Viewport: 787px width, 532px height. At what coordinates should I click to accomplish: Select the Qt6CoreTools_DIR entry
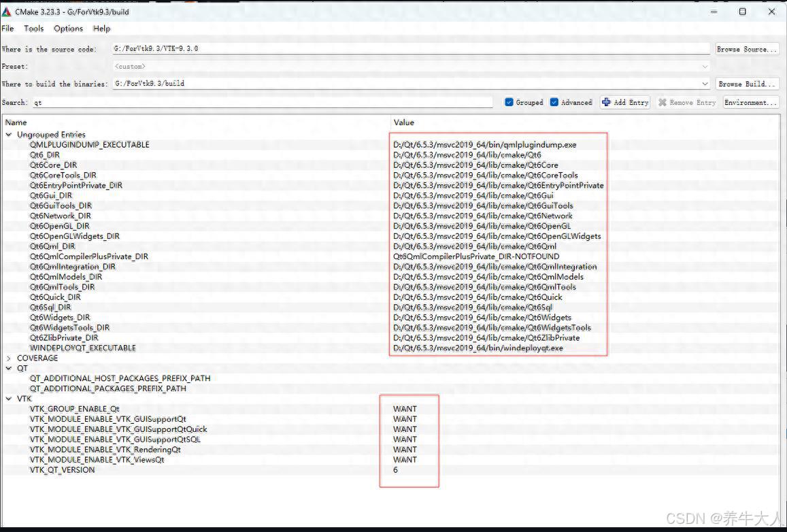tap(63, 175)
